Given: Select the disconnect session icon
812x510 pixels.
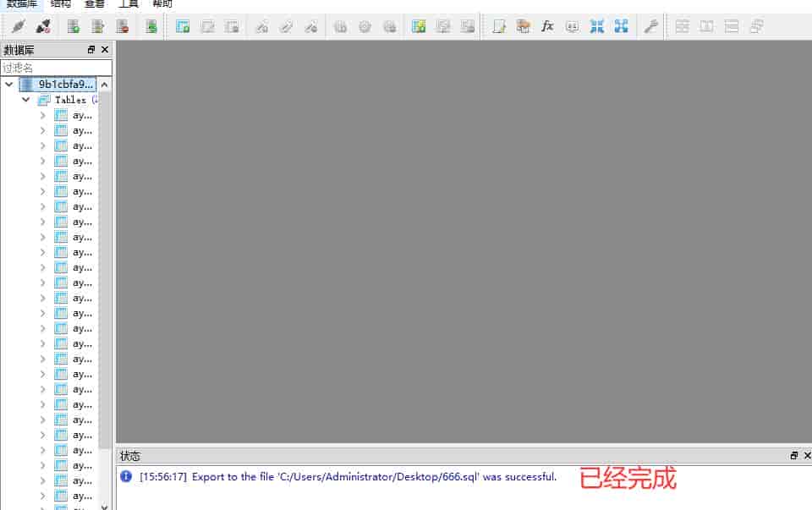Looking at the screenshot, I should click(43, 25).
